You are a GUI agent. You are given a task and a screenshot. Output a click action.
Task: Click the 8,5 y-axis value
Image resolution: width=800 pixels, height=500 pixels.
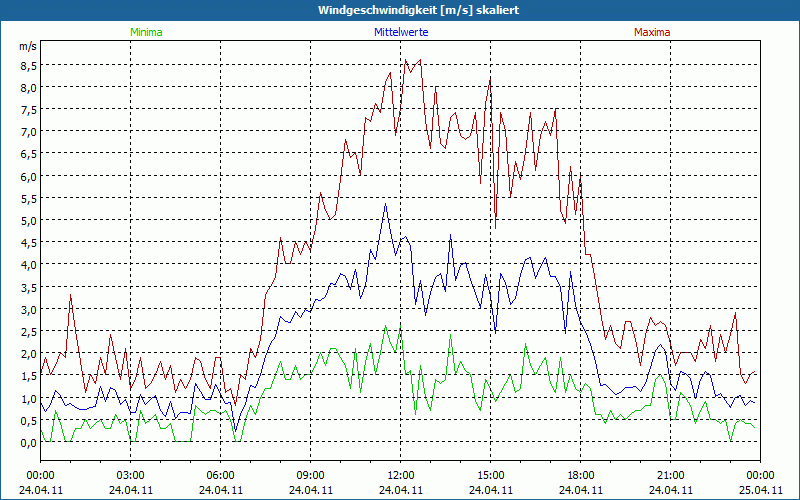coord(29,65)
